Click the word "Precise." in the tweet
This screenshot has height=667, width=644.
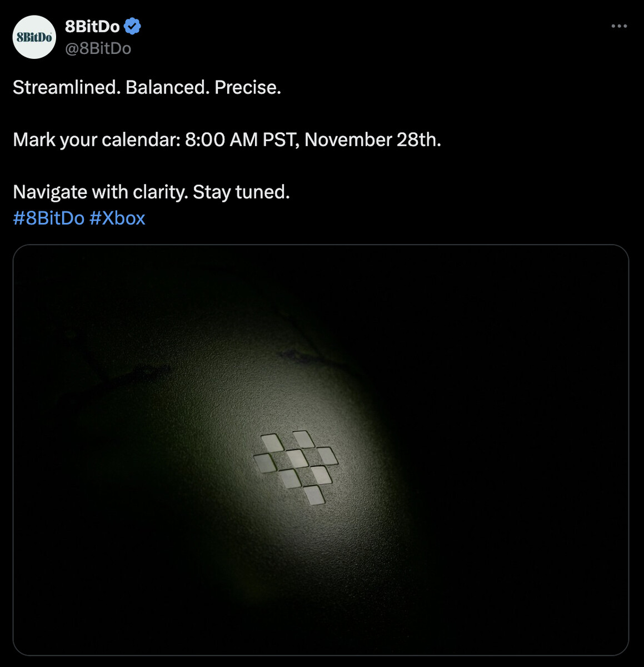(x=248, y=87)
